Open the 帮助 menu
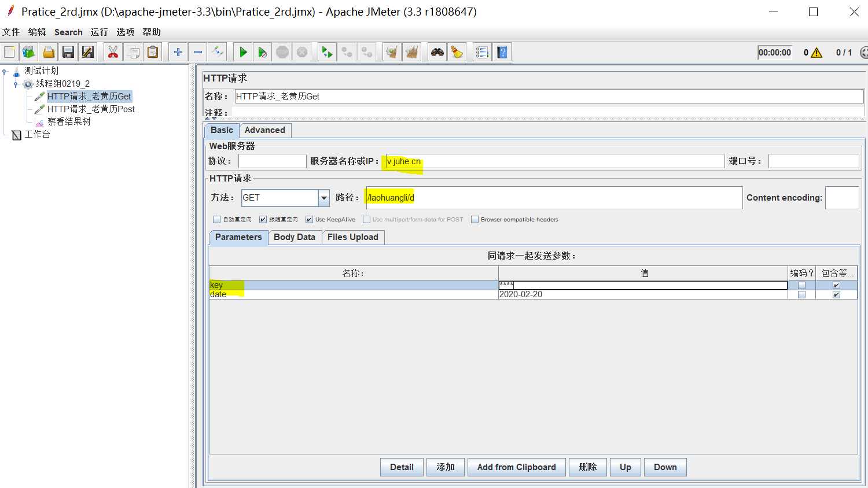Viewport: 868px width, 488px height. point(152,32)
